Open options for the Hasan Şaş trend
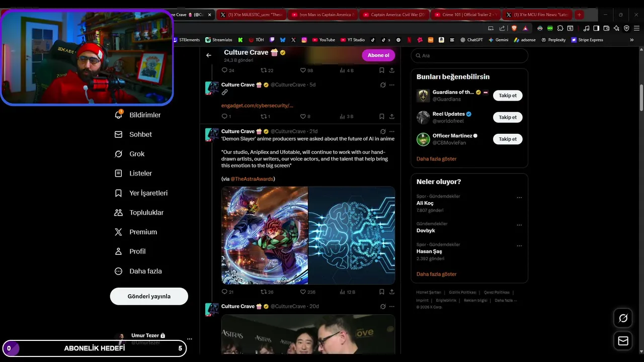 (x=519, y=246)
